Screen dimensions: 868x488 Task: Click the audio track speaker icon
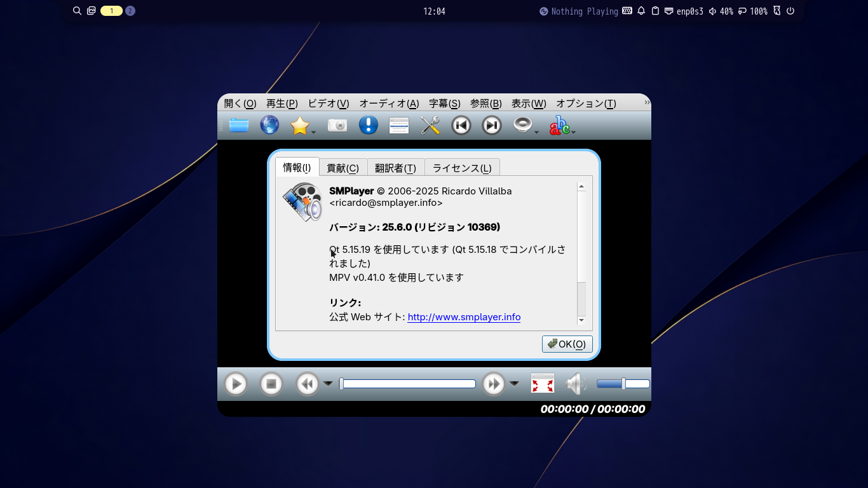pyautogui.click(x=522, y=125)
